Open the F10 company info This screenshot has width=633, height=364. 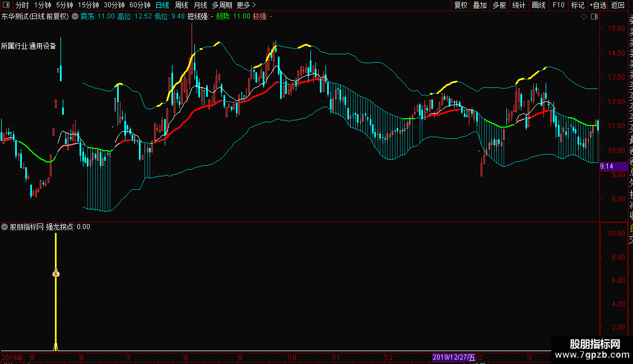558,5
